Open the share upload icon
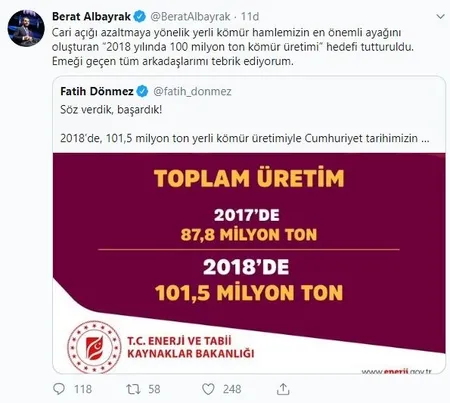450x403 pixels. coord(283,389)
